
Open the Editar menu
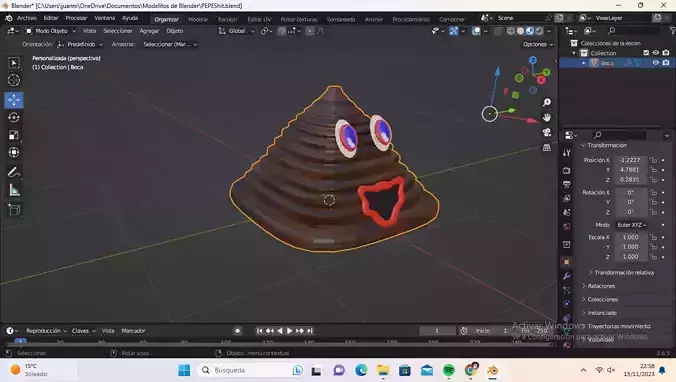(51, 18)
